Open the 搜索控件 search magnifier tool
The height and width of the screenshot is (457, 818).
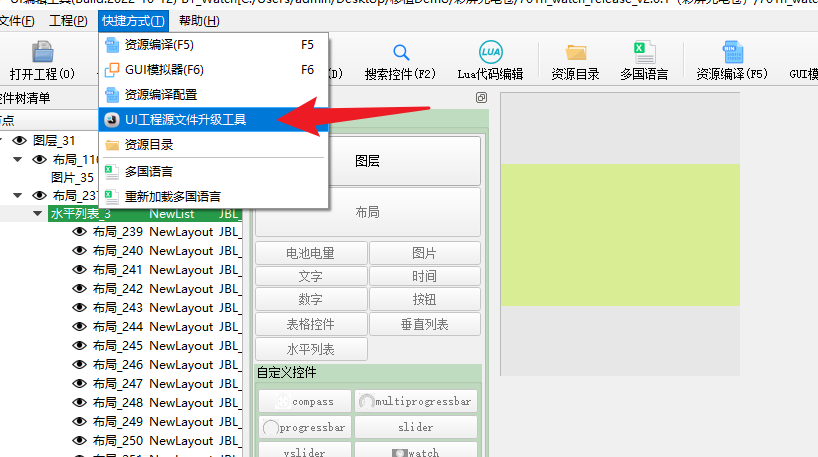pos(401,52)
